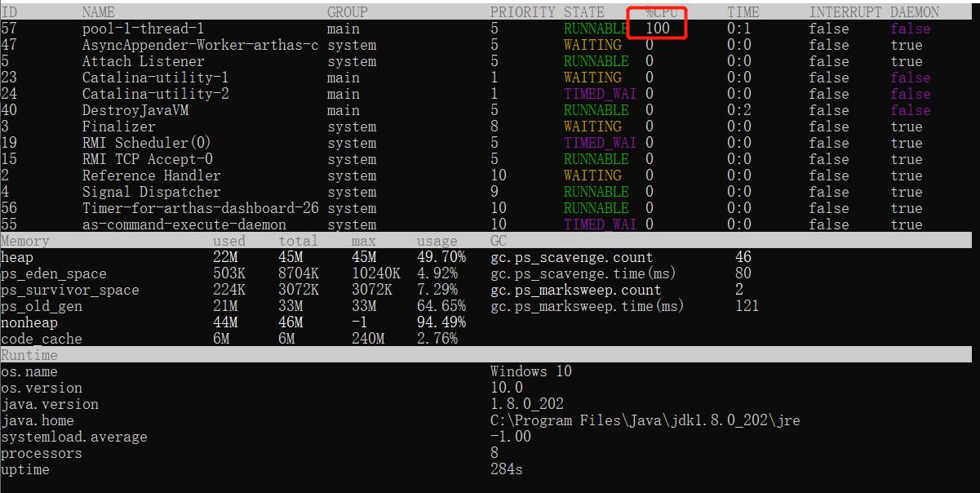Click heap usage 49.70%

441,257
